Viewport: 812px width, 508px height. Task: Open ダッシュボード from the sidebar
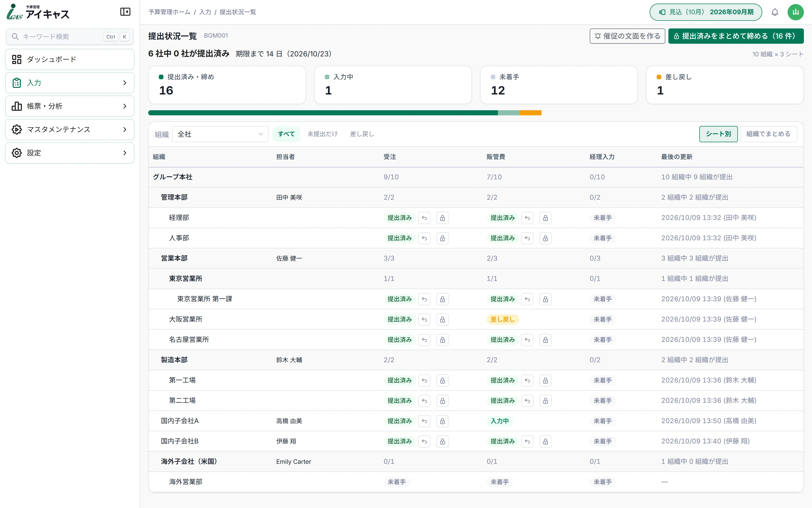[x=70, y=59]
